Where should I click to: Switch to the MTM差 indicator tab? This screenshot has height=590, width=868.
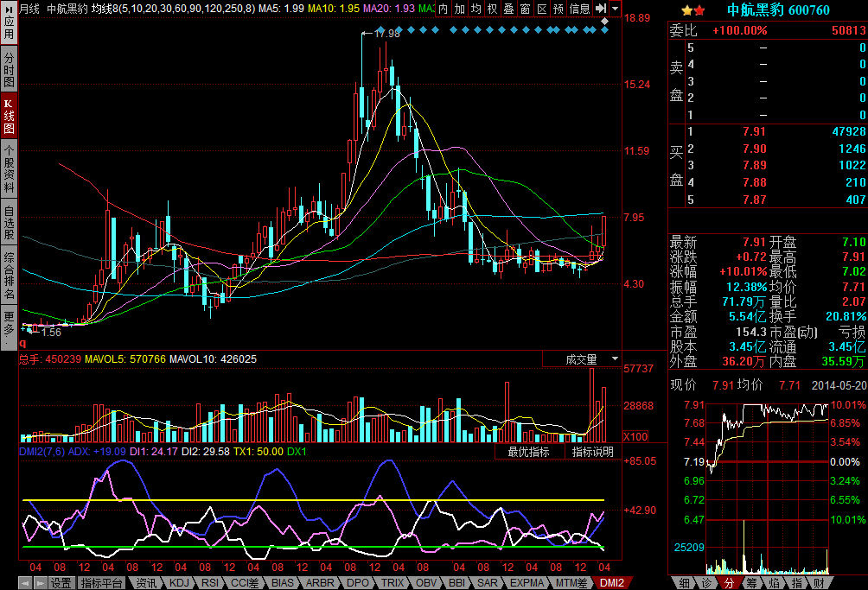[571, 583]
